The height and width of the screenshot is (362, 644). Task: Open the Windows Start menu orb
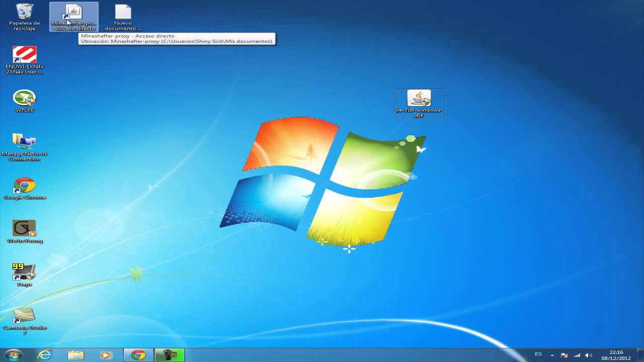pos(13,355)
